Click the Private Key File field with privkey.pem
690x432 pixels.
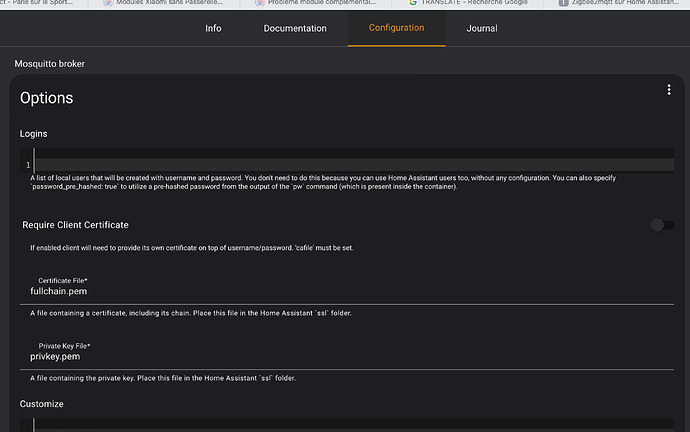tap(350, 356)
